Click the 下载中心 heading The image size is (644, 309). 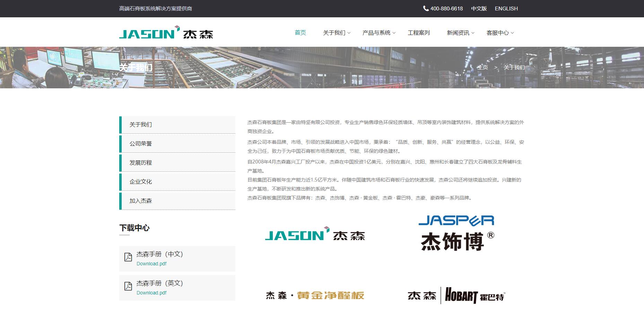[x=134, y=228]
